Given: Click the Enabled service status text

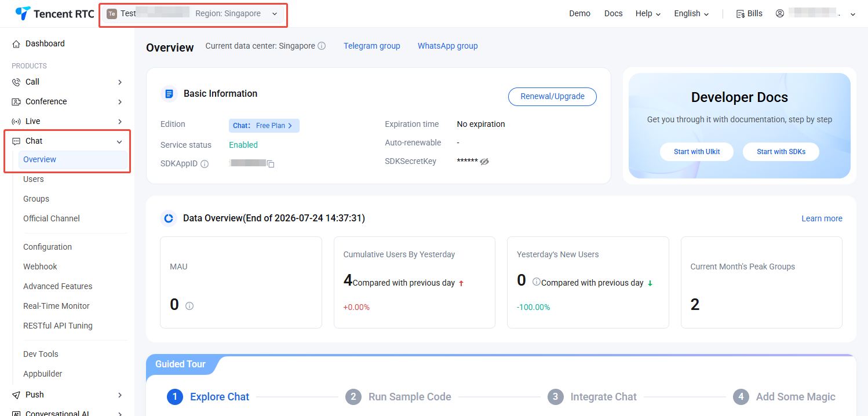Looking at the screenshot, I should pyautogui.click(x=243, y=145).
